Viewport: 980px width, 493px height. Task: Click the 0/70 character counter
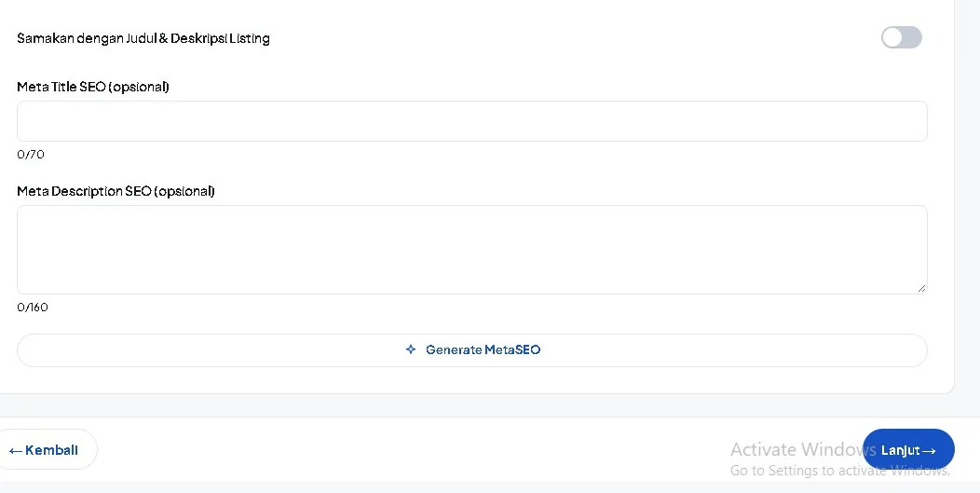click(31, 155)
